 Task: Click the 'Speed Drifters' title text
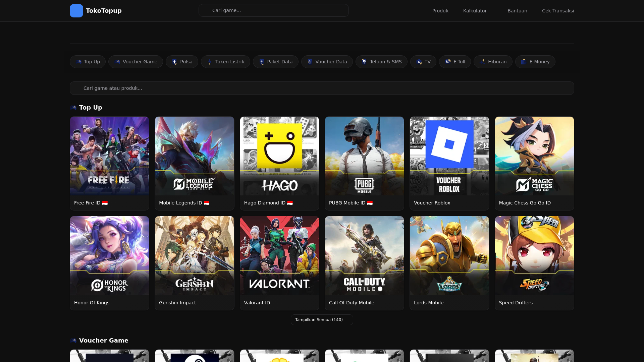(516, 303)
